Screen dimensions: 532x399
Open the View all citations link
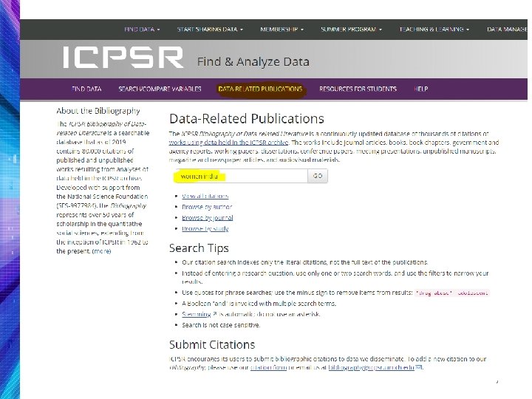(205, 196)
